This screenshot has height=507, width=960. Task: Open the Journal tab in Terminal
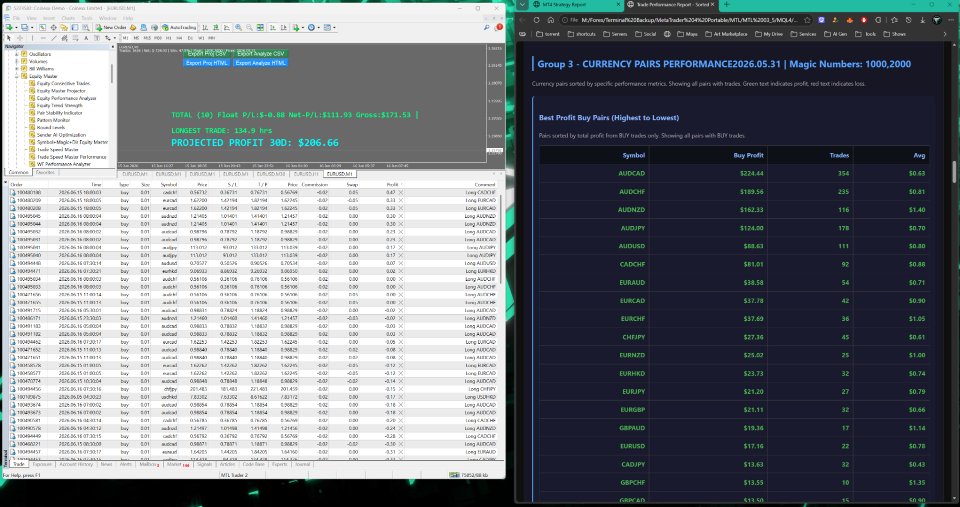point(302,465)
